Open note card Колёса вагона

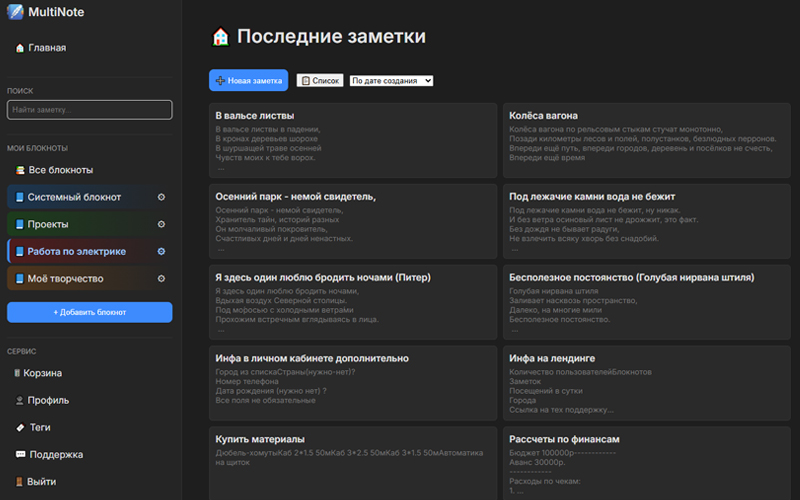coord(646,140)
